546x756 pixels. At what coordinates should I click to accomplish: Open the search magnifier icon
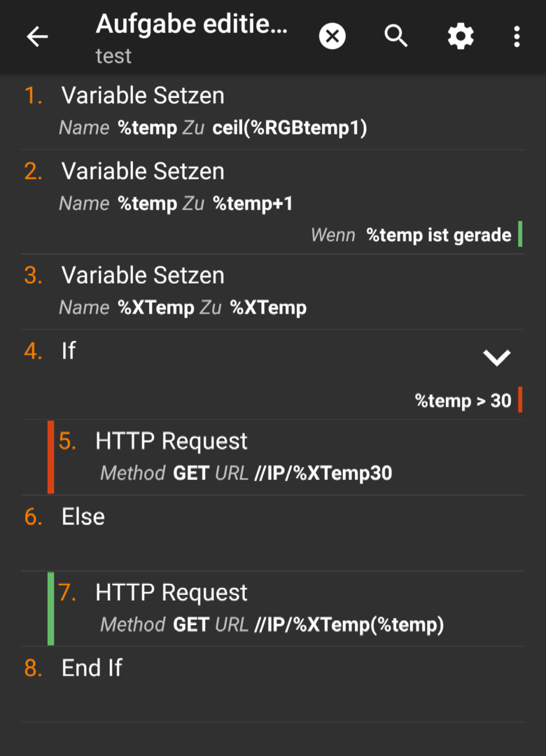(396, 36)
